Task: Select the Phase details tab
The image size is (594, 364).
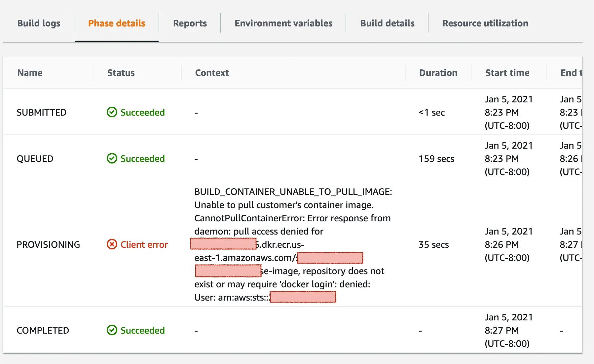Action: tap(117, 23)
